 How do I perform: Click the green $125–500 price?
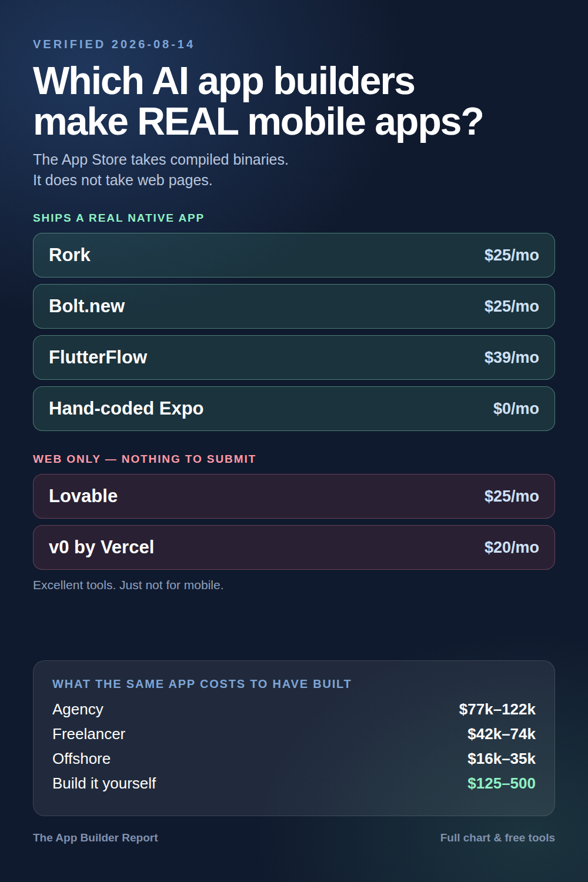tap(502, 783)
